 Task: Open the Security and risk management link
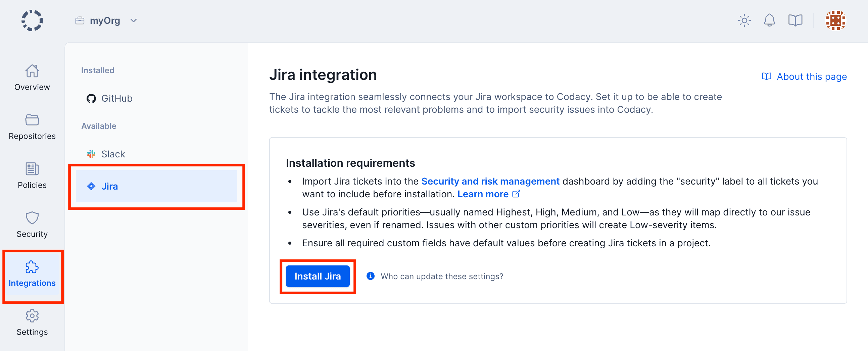point(490,181)
